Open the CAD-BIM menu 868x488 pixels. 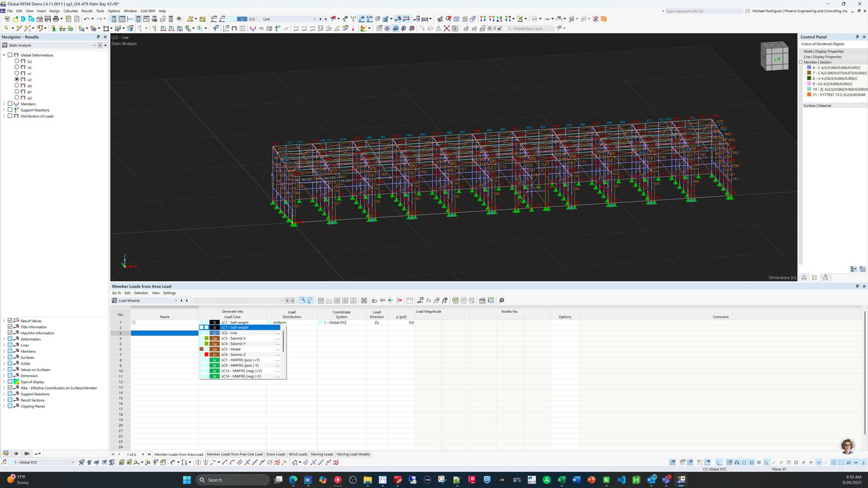(148, 11)
